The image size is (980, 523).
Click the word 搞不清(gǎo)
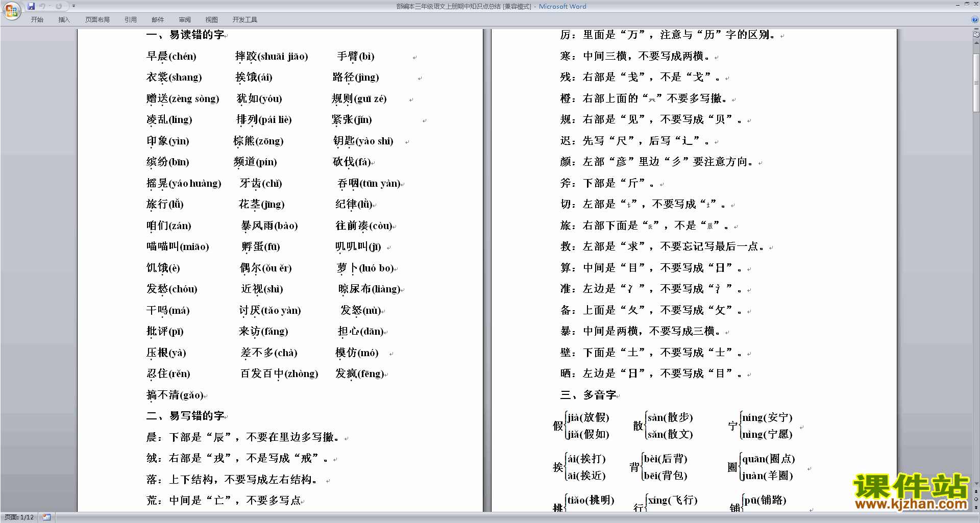coord(175,395)
